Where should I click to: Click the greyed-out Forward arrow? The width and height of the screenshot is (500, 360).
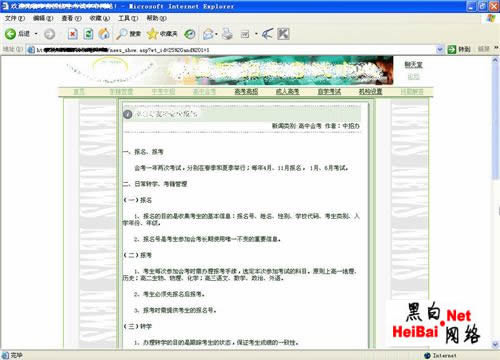tap(49, 34)
